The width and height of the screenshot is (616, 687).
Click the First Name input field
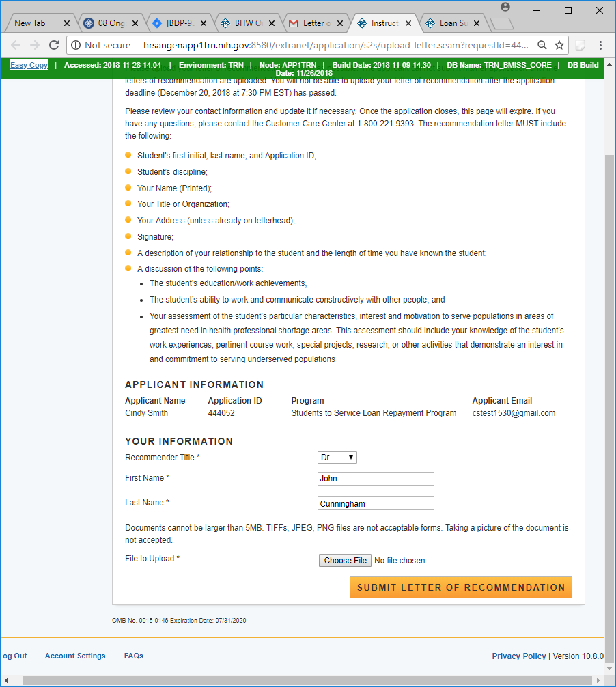pyautogui.click(x=376, y=479)
